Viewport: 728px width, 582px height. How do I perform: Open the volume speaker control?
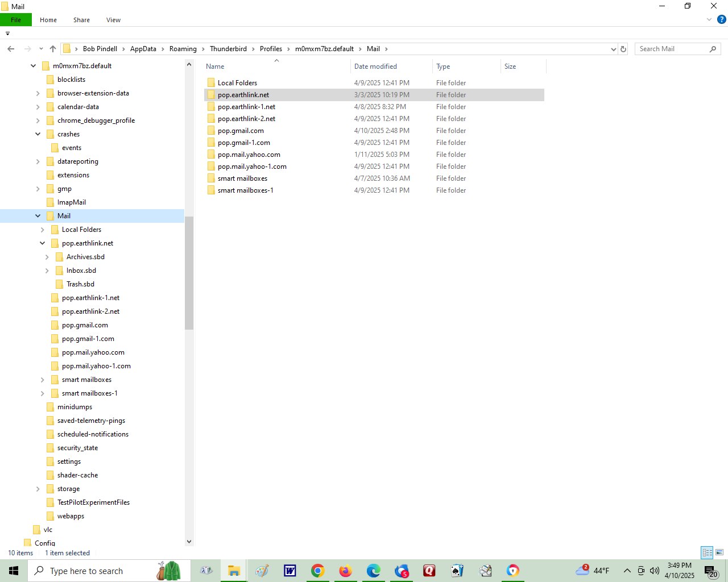(x=655, y=571)
